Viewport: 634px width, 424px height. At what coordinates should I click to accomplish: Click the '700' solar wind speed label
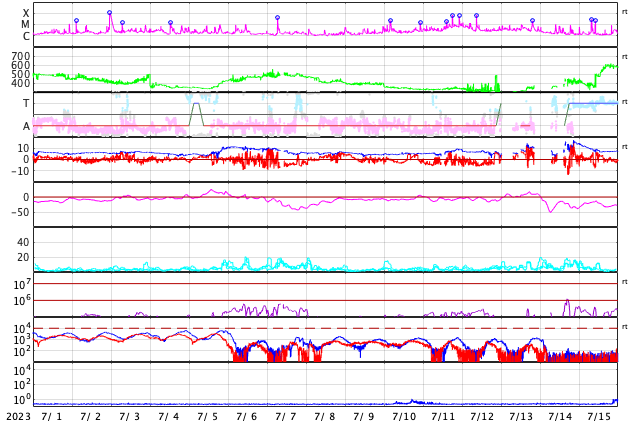coord(21,56)
